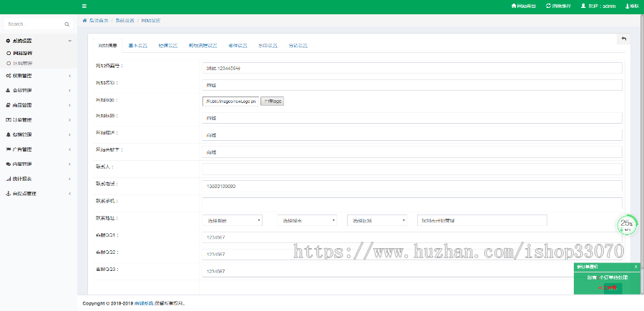Click the home icon for site frontend
Viewport: 644px width, 311px height.
[x=513, y=6]
